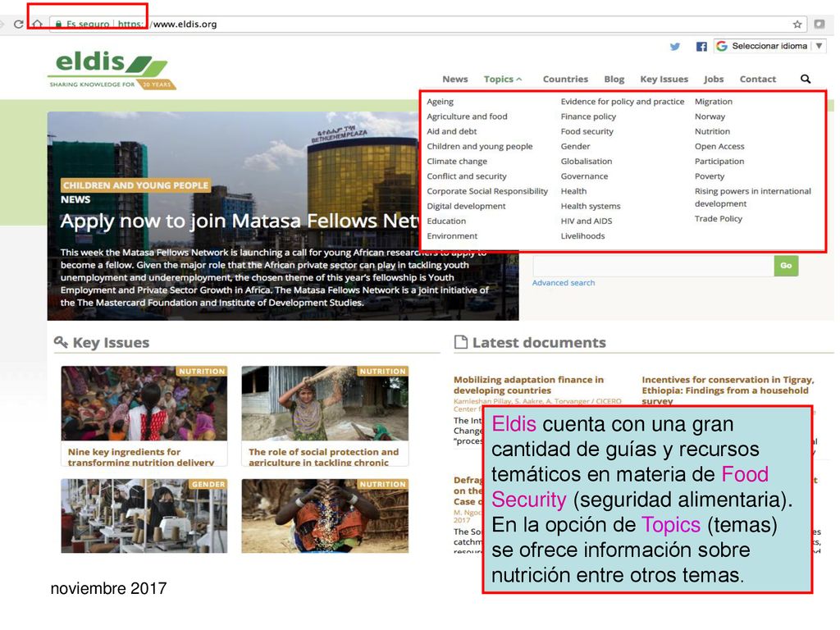Choose the Migration topic

[713, 102]
